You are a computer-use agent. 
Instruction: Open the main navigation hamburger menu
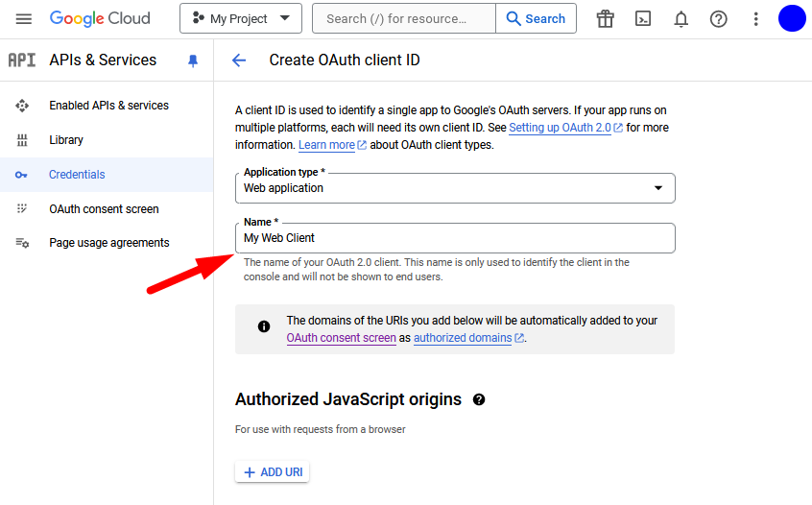24,19
